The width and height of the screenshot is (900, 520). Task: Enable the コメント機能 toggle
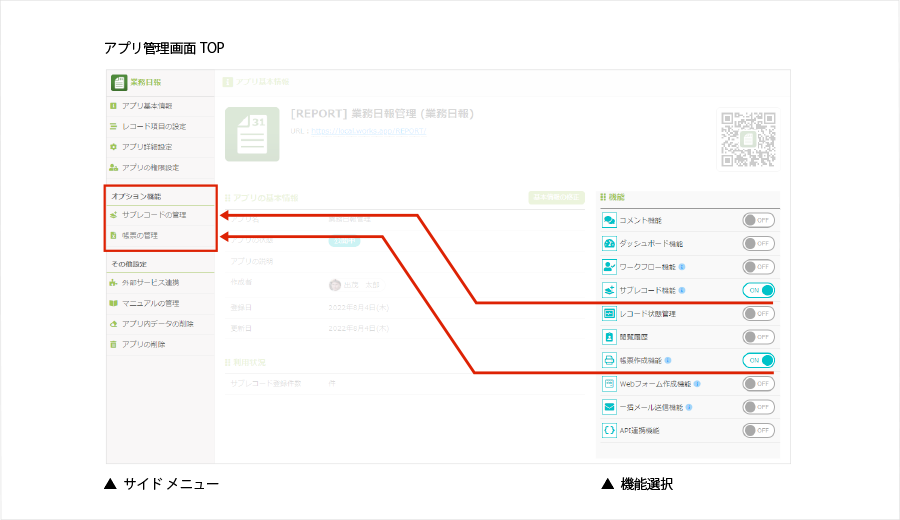pos(758,220)
